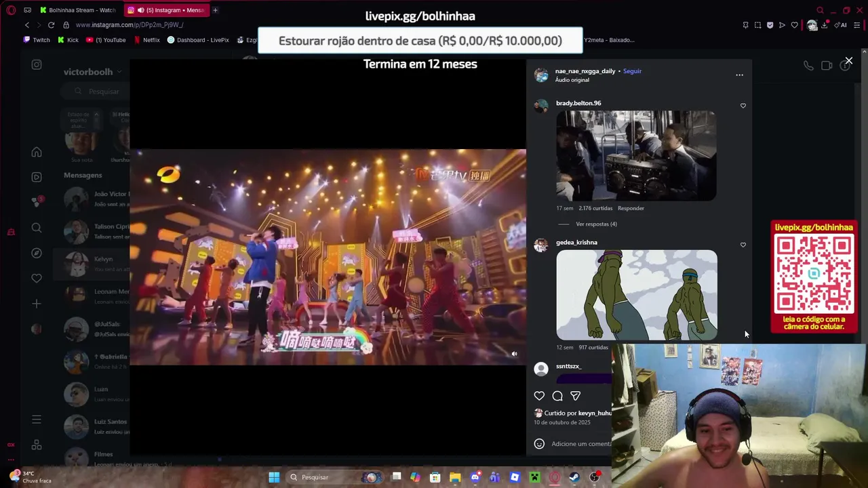Click the Instagram sidebar search magnifier
868x488 pixels.
click(37, 228)
